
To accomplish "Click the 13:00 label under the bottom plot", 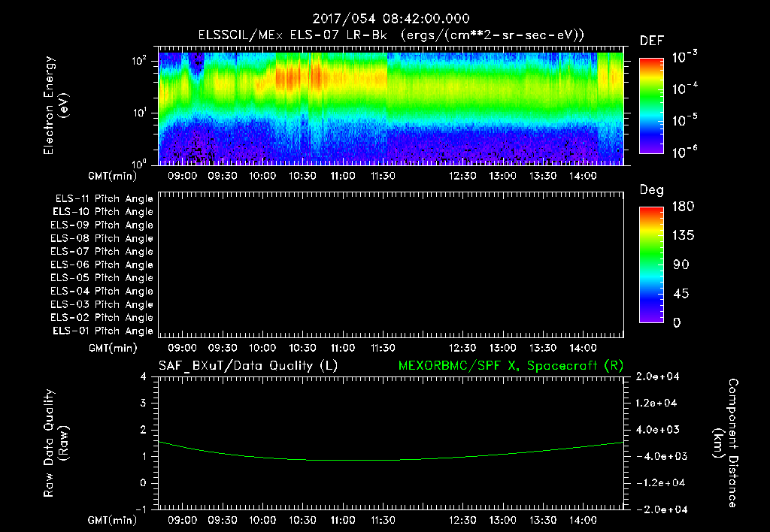I will pyautogui.click(x=503, y=521).
